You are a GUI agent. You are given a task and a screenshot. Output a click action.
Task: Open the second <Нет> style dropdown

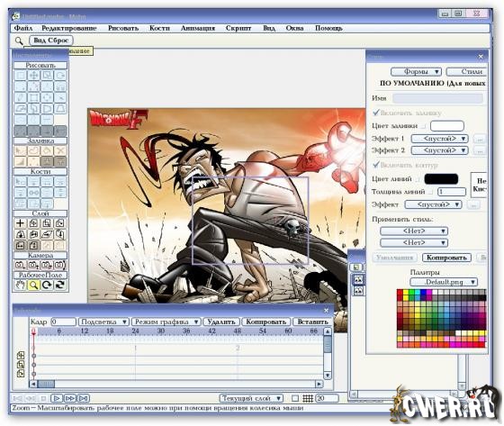click(414, 242)
